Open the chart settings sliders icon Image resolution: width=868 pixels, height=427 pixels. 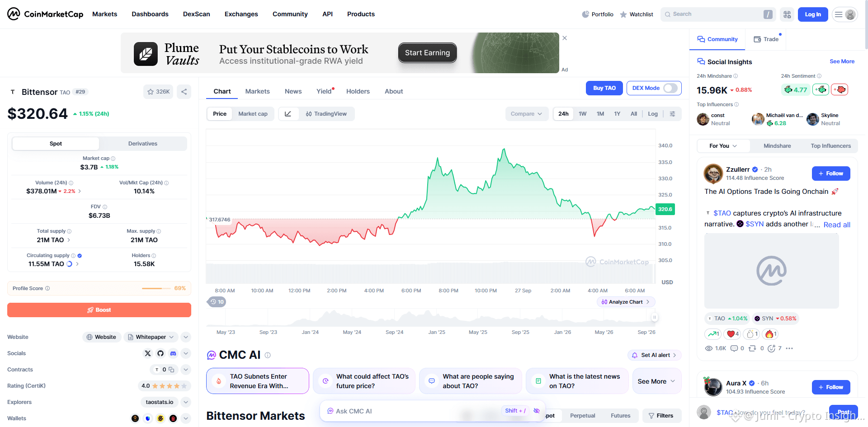pyautogui.click(x=672, y=114)
